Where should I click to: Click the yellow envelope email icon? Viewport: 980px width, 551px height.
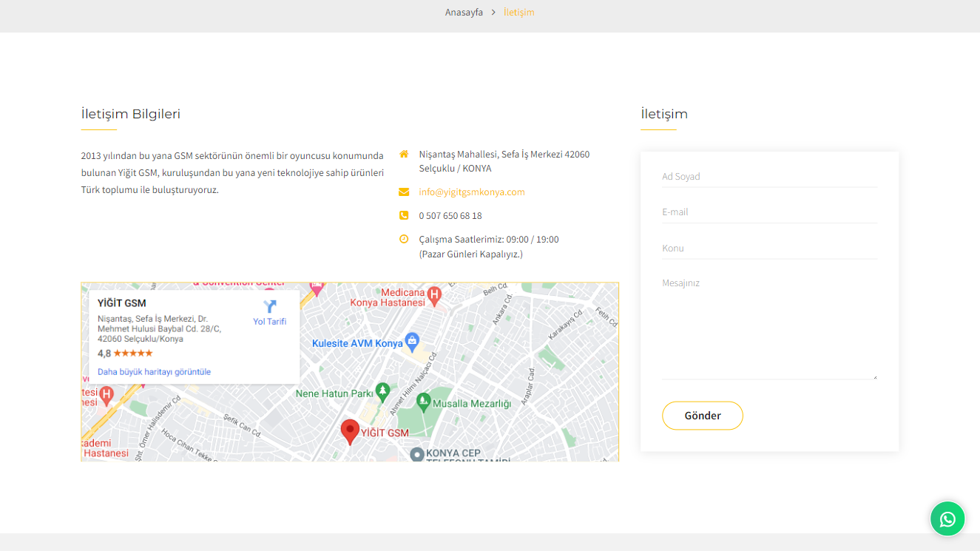[404, 192]
